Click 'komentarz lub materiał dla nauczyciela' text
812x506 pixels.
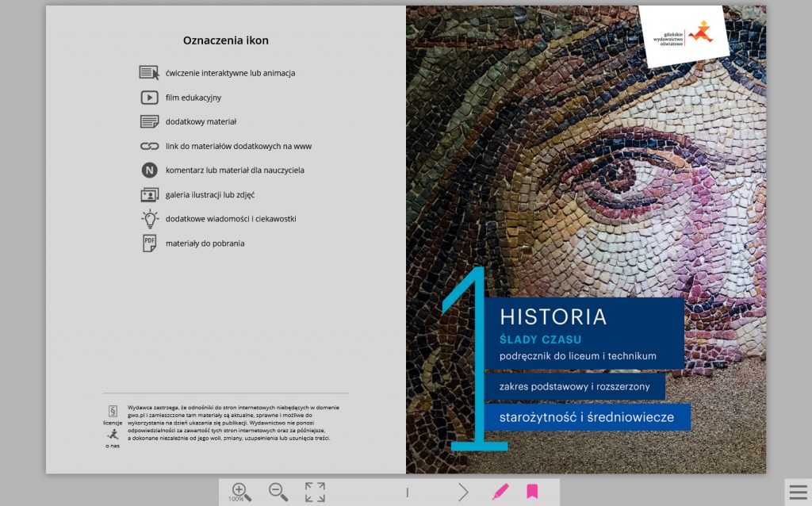pos(235,170)
